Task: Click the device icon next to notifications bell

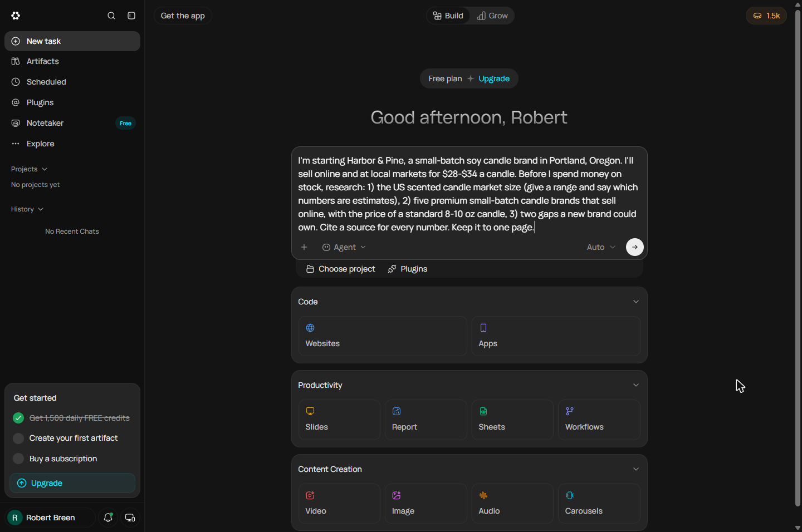Action: tap(130, 518)
